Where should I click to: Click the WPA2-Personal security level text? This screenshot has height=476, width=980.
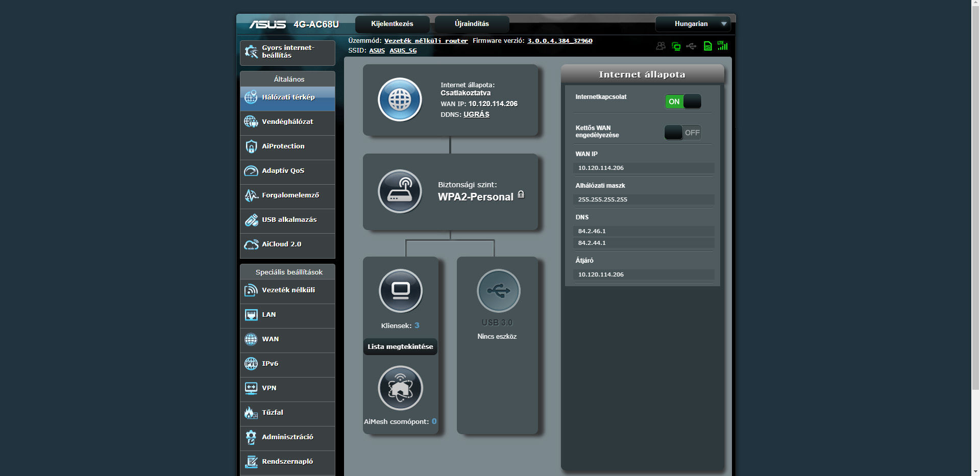tap(475, 197)
